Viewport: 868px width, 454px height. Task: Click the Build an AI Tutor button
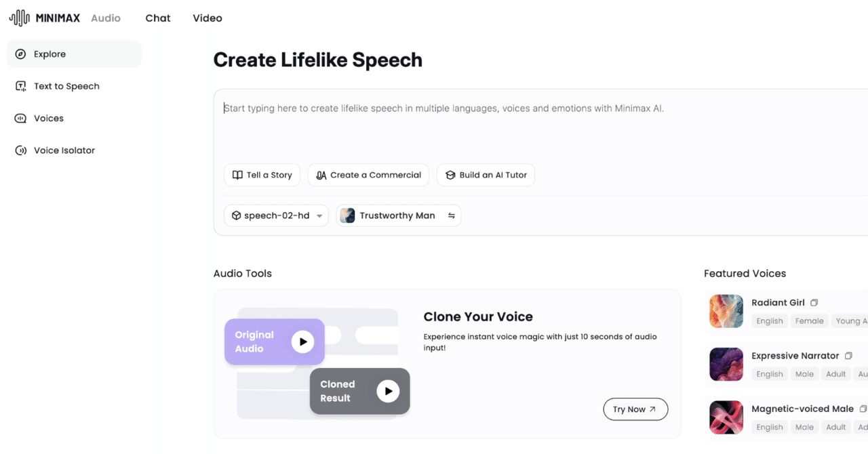[x=486, y=175]
